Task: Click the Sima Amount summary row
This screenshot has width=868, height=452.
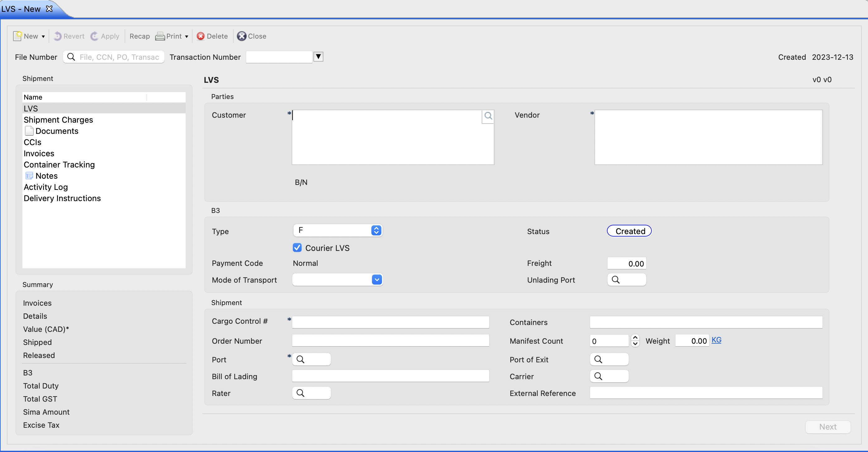Action: (x=46, y=412)
